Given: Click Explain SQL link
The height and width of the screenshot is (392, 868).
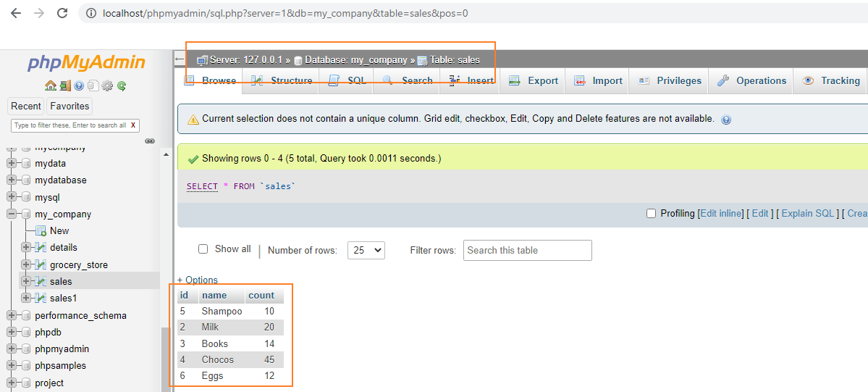Looking at the screenshot, I should (x=808, y=214).
